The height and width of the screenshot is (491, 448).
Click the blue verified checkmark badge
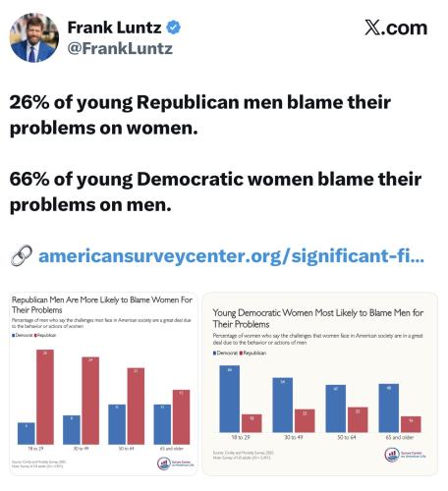pos(174,27)
